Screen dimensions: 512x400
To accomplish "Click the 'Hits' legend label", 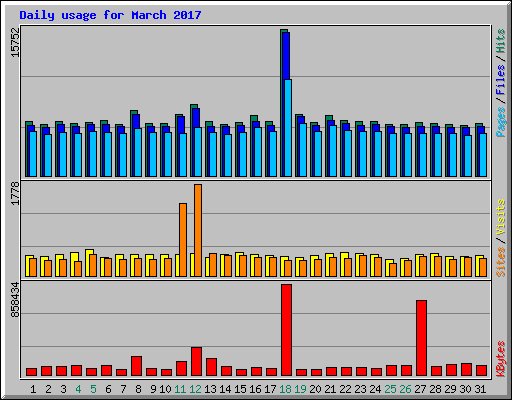I will tap(501, 41).
